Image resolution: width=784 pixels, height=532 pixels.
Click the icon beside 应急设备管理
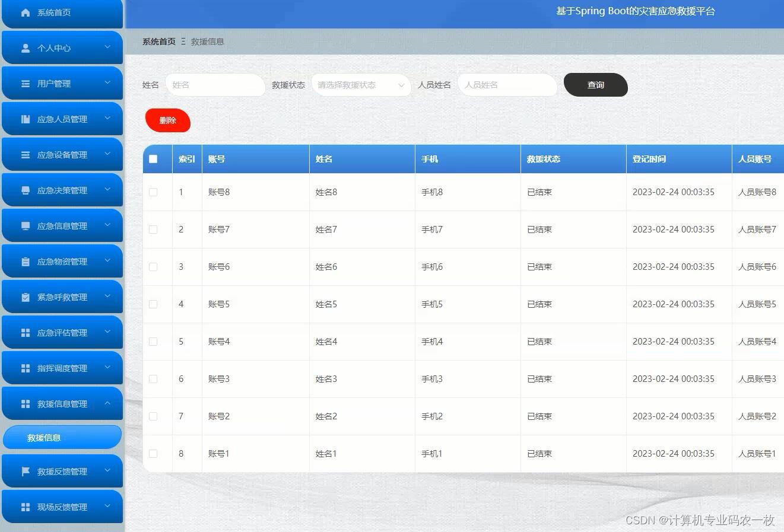26,155
